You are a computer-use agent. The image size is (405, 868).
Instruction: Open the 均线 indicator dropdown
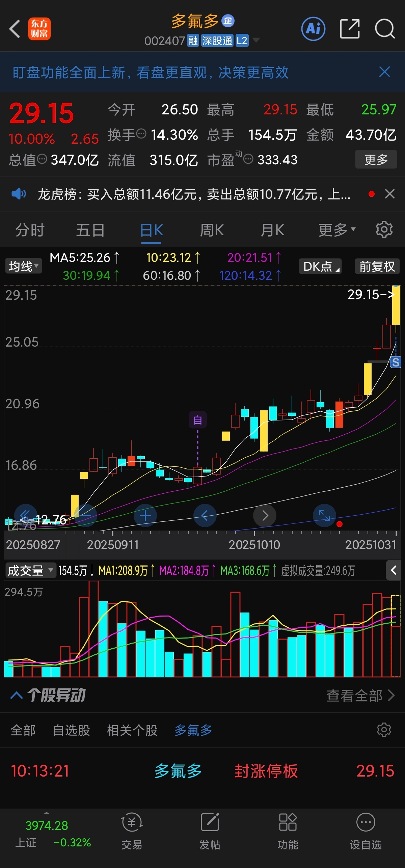(x=23, y=266)
